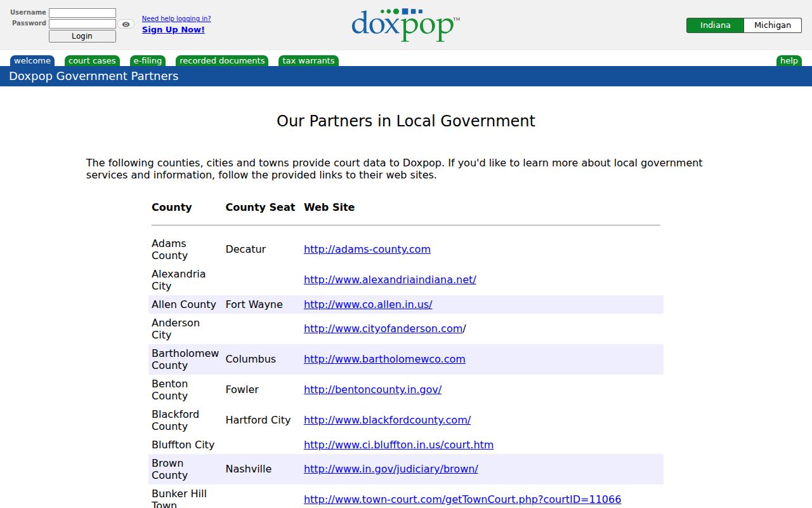Focus the Username input field
Viewport: 812px width, 508px height.
pos(82,13)
